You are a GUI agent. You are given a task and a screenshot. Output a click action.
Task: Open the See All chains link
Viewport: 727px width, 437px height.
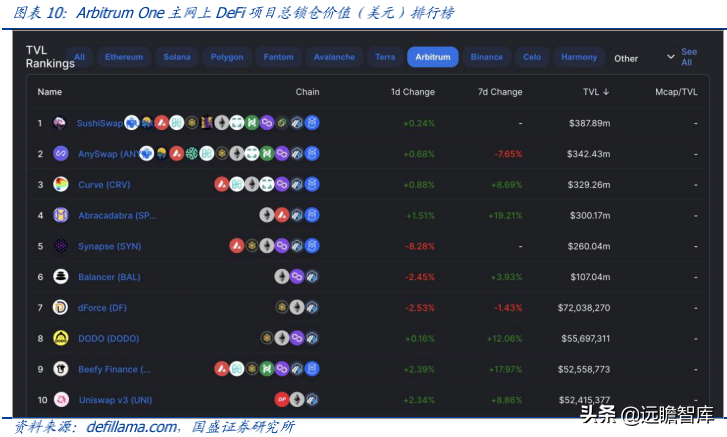689,57
